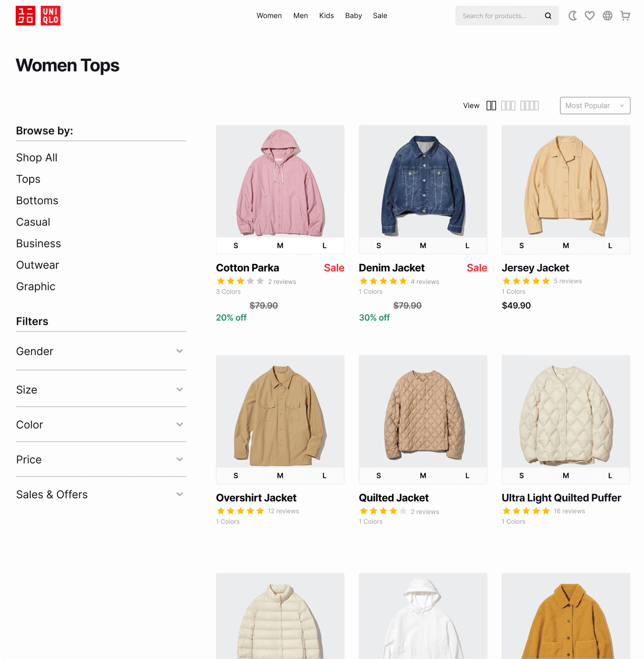
Task: View the 5 reviews for Jersey Jacket
Action: coord(568,281)
